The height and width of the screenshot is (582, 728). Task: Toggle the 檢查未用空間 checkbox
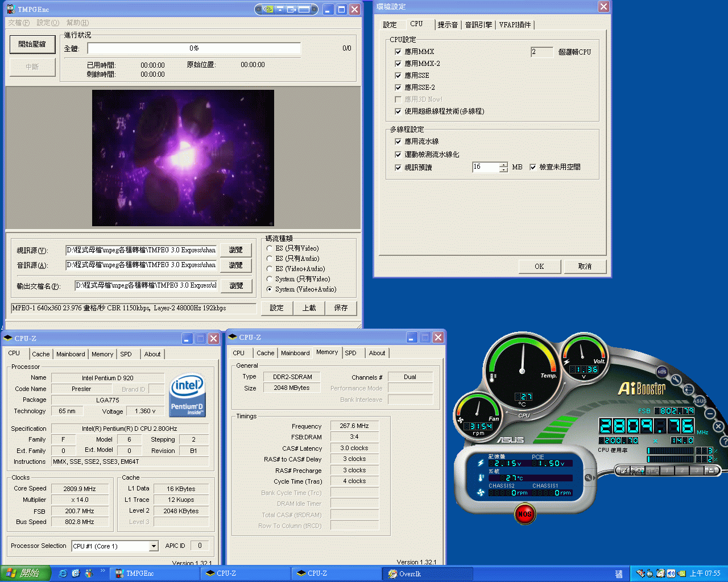pyautogui.click(x=533, y=167)
